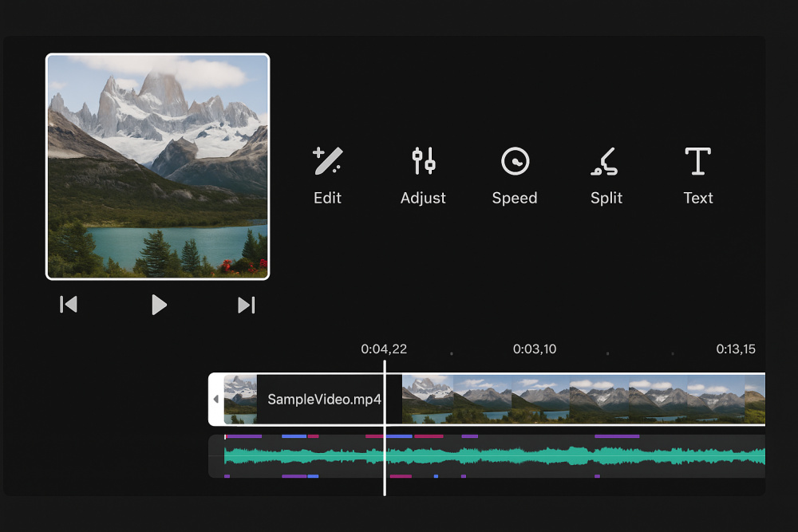The width and height of the screenshot is (798, 532).
Task: Skip to the previous clip
Action: (x=69, y=305)
